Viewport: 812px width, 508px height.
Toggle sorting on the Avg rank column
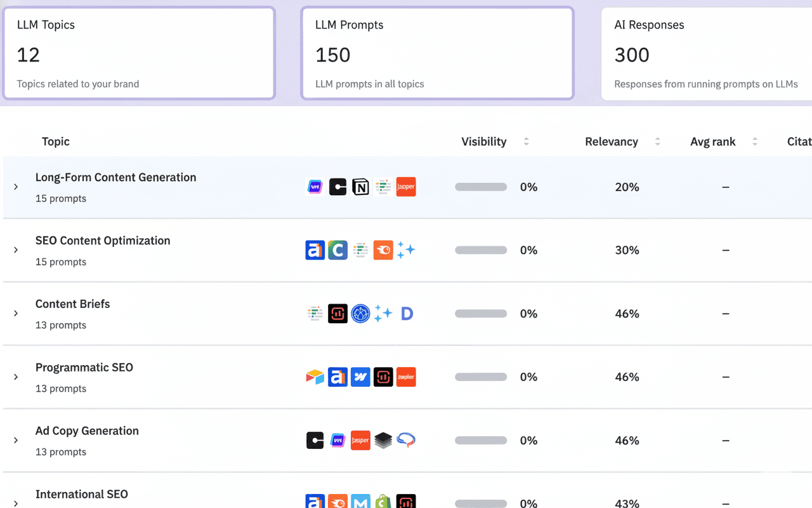point(754,142)
